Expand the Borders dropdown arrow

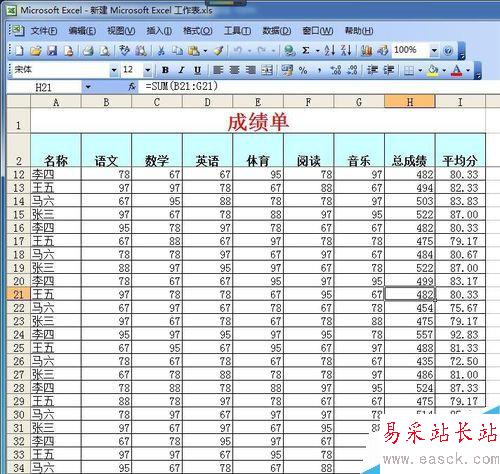tap(420, 70)
